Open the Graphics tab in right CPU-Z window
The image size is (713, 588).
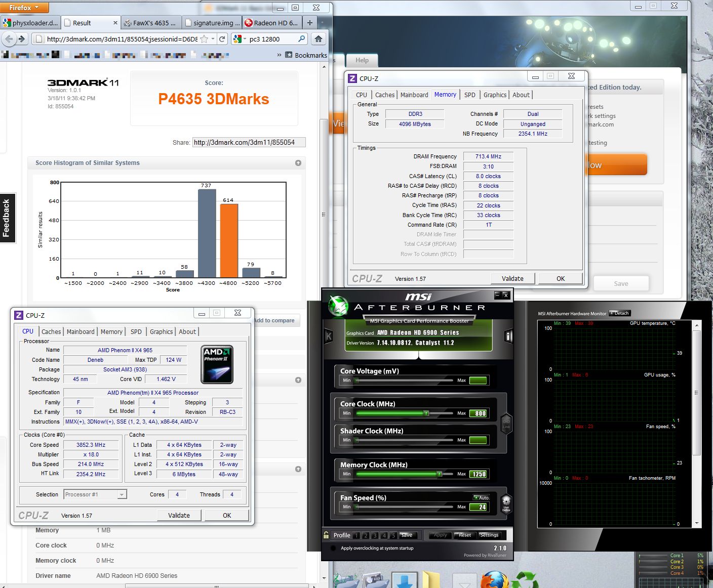click(x=495, y=95)
